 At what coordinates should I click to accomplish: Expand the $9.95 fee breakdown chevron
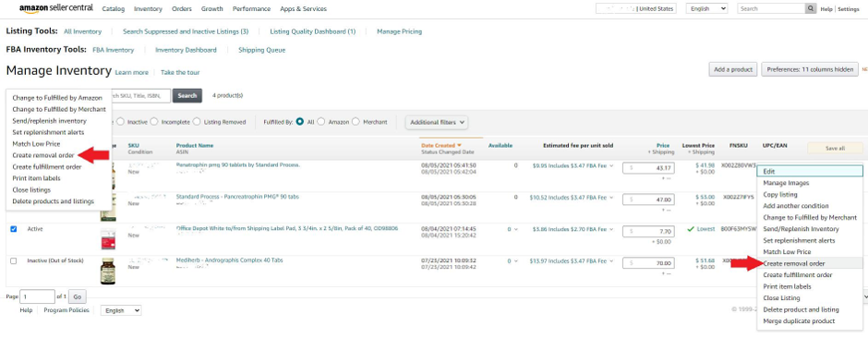(611, 165)
